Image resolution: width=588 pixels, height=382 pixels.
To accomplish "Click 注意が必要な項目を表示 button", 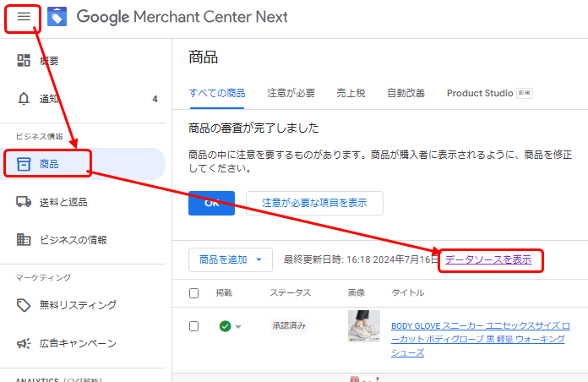I will coord(314,203).
